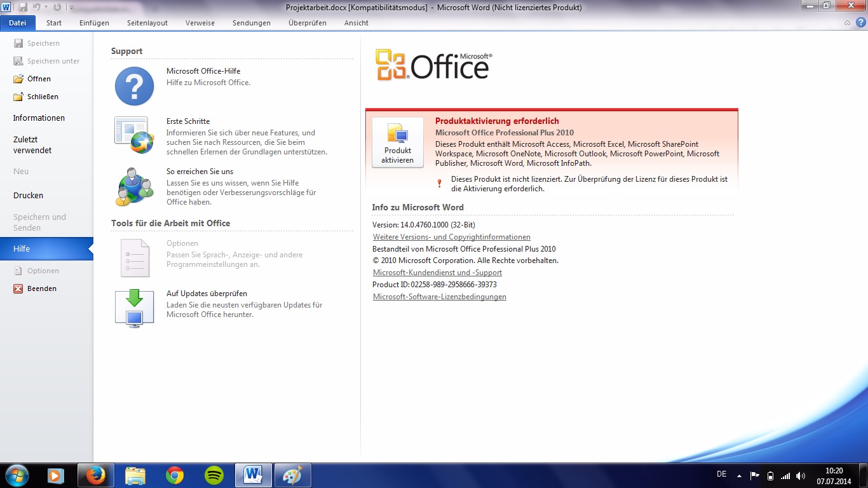Open the quick access toolbar customize dropdown

(71, 8)
